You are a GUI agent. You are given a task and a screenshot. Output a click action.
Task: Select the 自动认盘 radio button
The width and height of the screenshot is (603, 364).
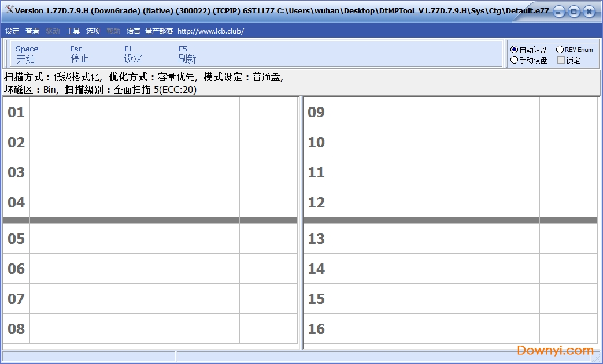[515, 50]
